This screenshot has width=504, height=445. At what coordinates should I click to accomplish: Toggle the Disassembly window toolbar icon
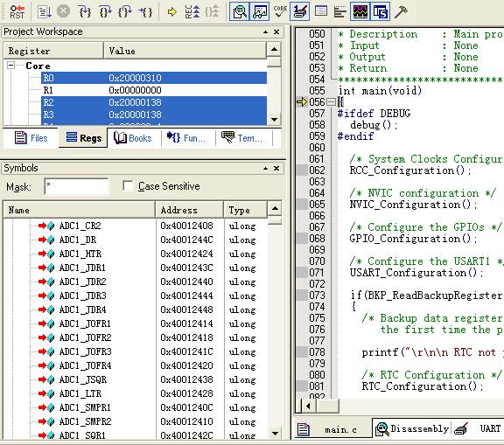[240, 12]
